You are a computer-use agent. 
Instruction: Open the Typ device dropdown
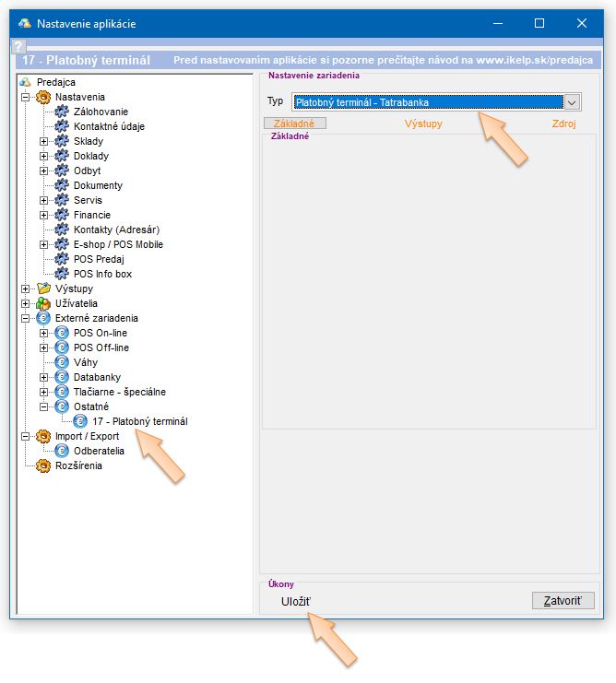click(572, 102)
